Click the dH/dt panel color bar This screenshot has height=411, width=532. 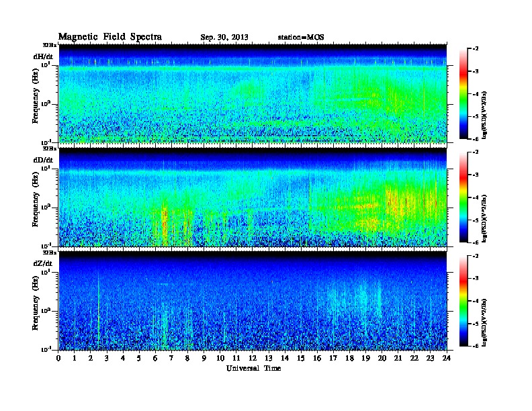coord(463,93)
